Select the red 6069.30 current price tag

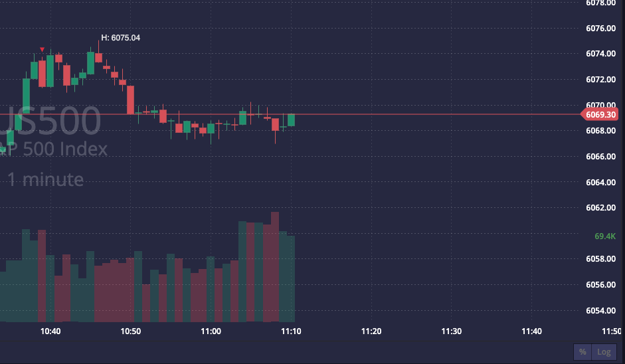point(601,115)
